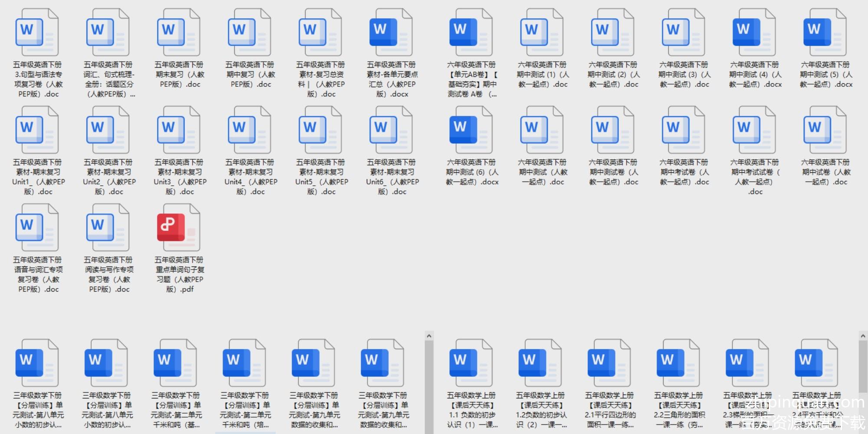Select 素材-期末复习 Unit1 document
868x434 pixels.
[37, 151]
